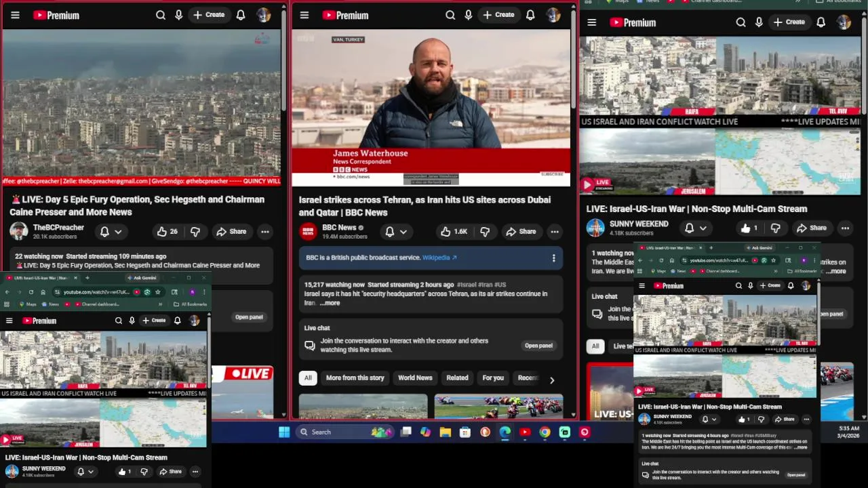Click Create button in BBC News window
This screenshot has width=868, height=488.
point(498,15)
